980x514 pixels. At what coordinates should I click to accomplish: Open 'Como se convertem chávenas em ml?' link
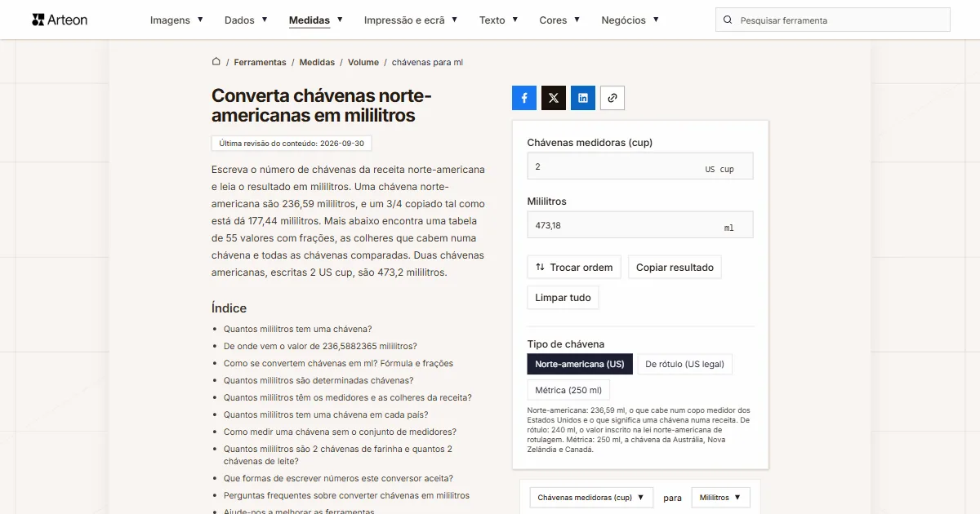coord(338,363)
